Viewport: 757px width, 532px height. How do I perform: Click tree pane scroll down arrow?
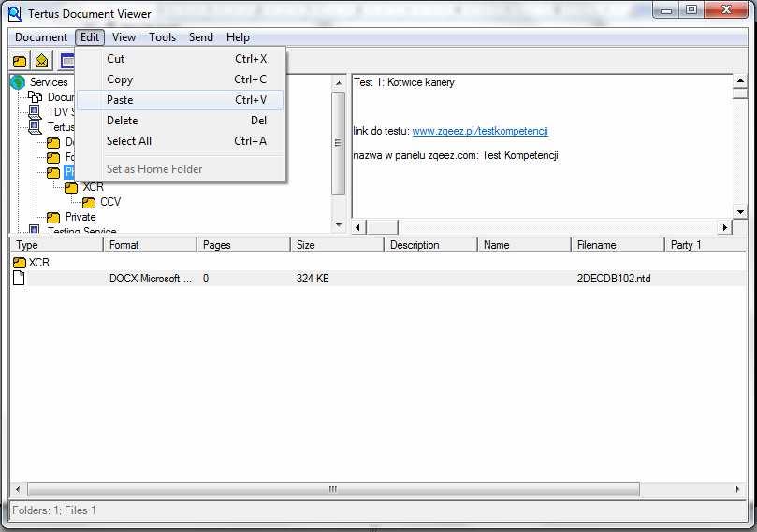(339, 224)
